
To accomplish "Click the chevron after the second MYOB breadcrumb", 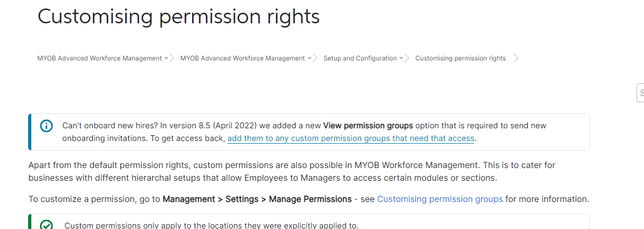I will 315,58.
